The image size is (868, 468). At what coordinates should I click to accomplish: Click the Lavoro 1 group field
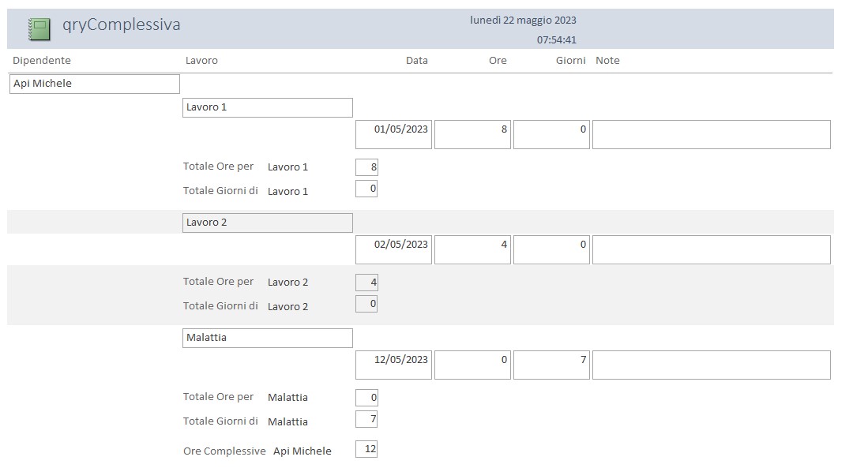coord(267,107)
